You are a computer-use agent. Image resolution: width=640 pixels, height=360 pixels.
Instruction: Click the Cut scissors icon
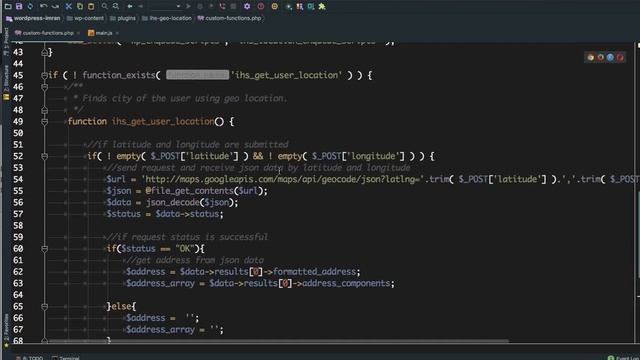pos(69,6)
